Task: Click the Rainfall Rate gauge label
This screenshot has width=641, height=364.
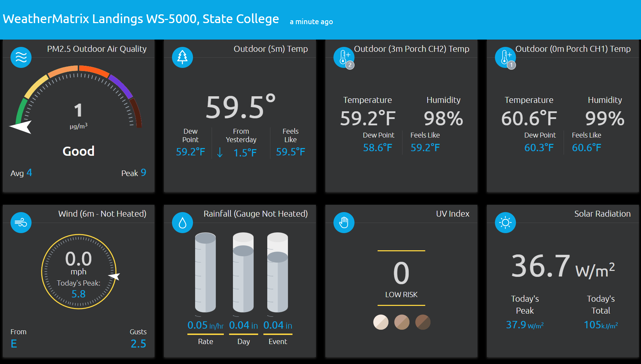Action: point(206,342)
